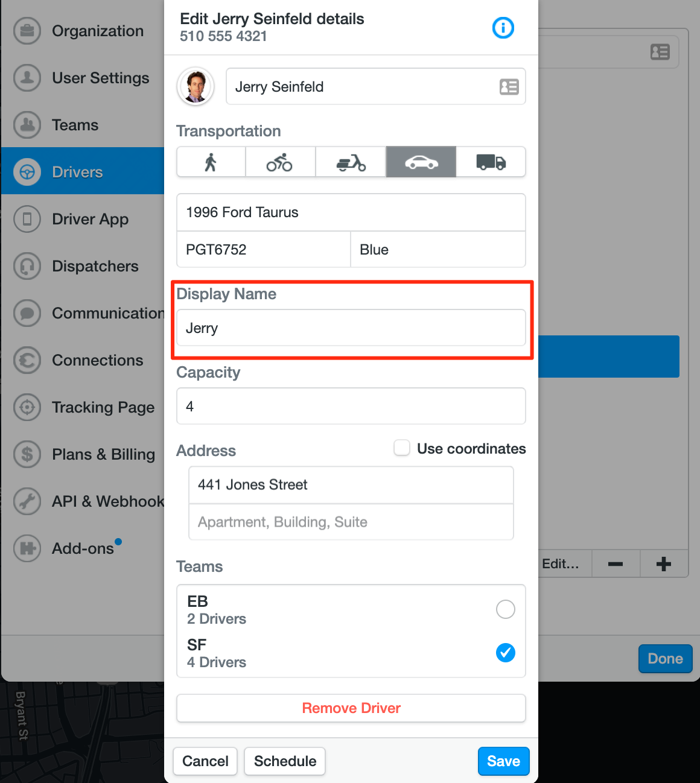Select bicycle transportation mode
This screenshot has width=700, height=783.
point(280,162)
